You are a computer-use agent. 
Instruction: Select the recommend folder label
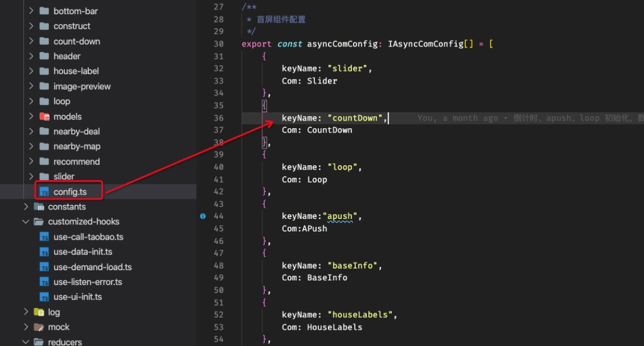pos(76,162)
